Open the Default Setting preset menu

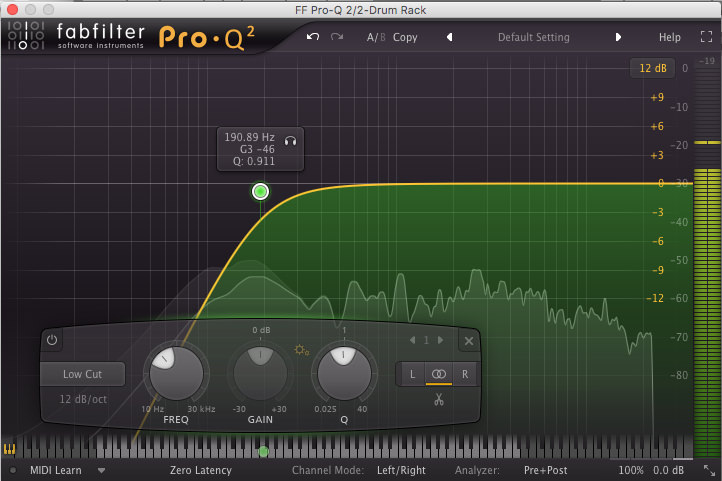534,37
